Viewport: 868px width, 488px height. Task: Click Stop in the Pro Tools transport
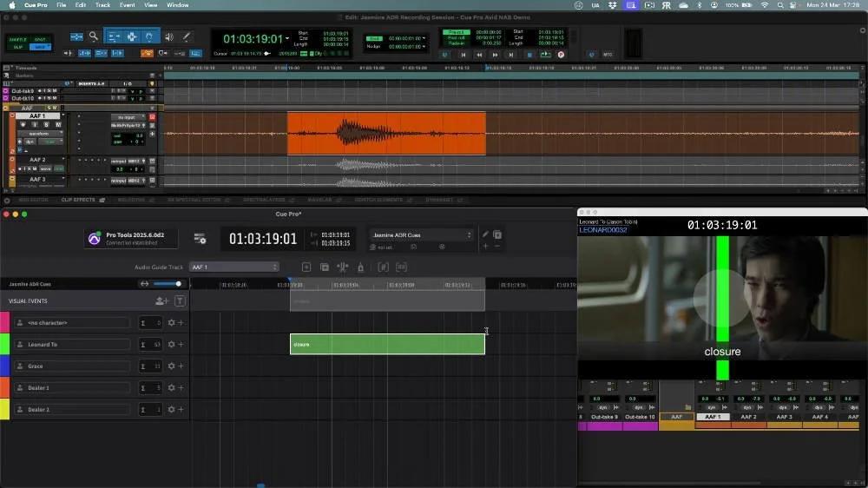pos(529,55)
